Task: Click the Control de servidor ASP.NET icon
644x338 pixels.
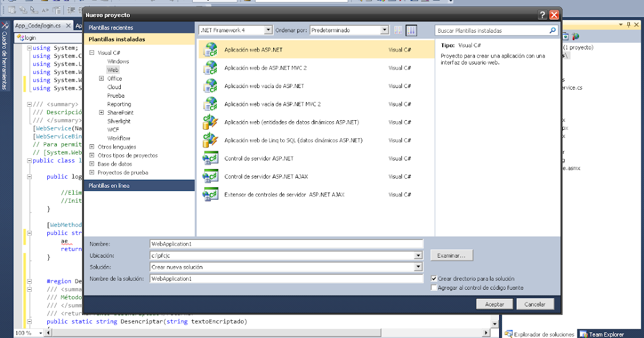Action: (x=210, y=158)
